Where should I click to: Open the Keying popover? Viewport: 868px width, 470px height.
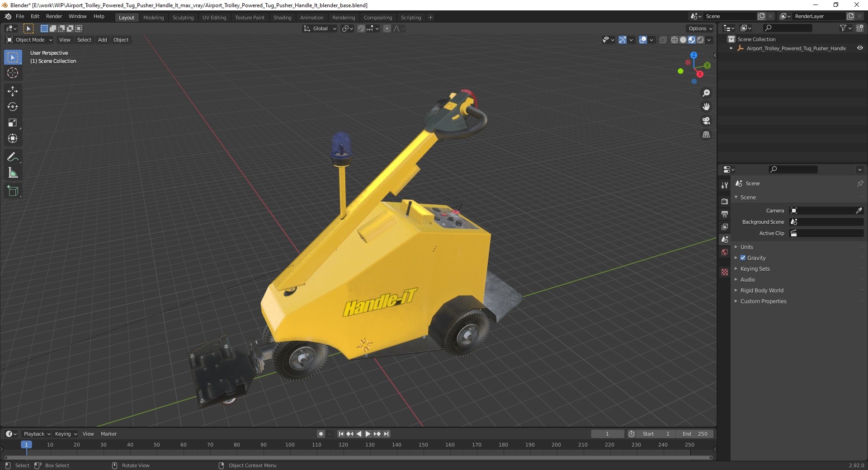click(66, 434)
